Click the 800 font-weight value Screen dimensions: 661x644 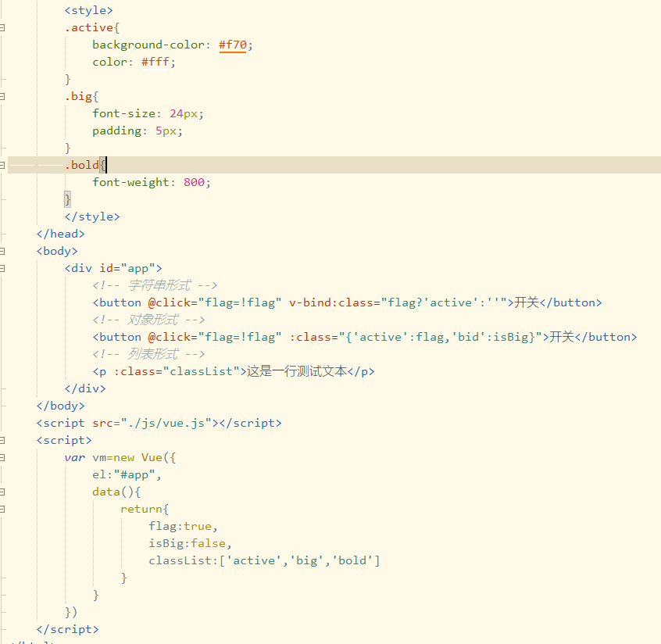point(194,182)
